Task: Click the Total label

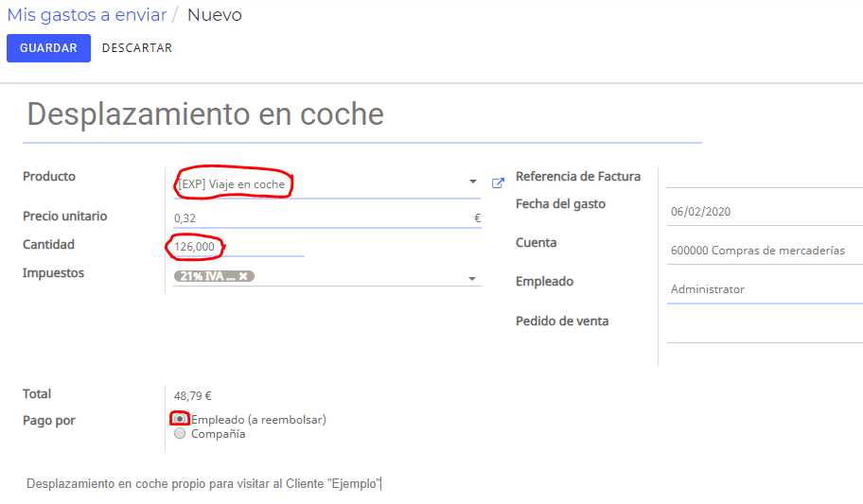Action: click(37, 394)
